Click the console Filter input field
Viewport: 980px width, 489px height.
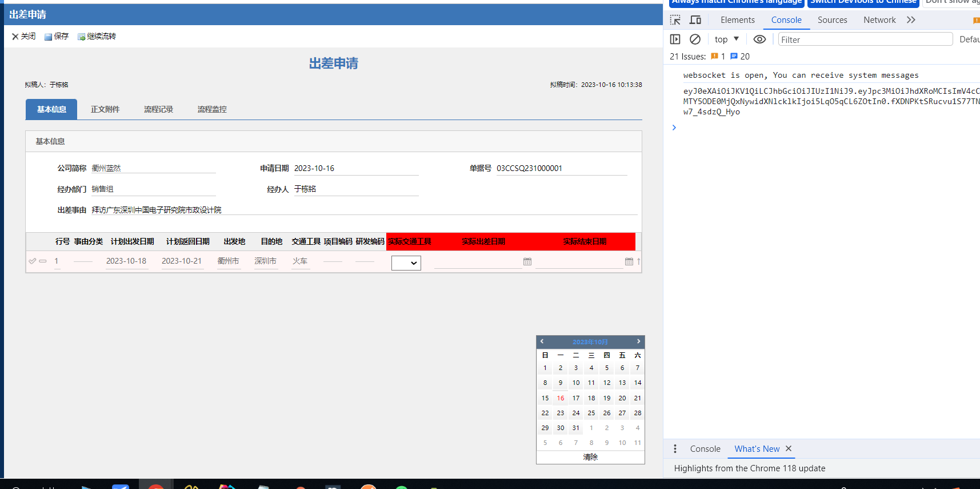[x=865, y=39]
